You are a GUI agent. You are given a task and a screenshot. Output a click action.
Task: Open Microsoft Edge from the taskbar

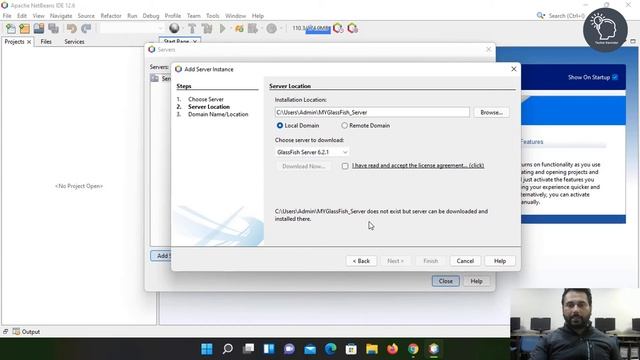click(x=331, y=349)
